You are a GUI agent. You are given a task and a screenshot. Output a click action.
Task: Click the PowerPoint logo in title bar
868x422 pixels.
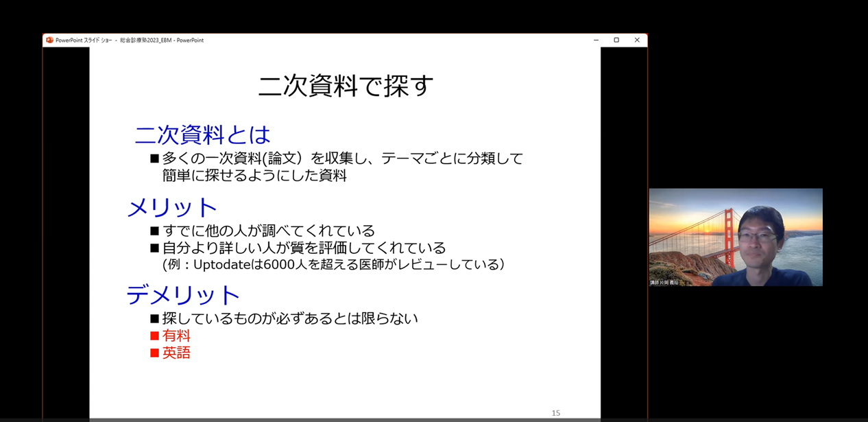click(x=49, y=40)
